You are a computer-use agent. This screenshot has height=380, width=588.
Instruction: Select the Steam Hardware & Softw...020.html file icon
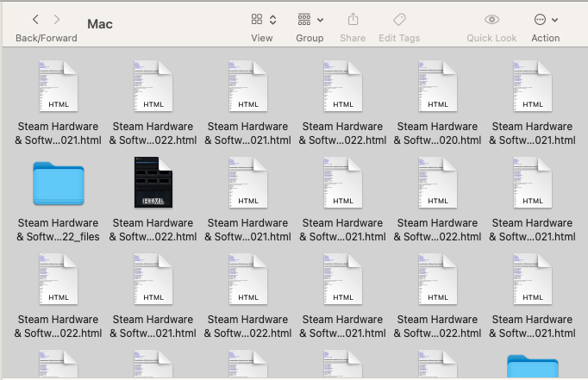click(438, 86)
